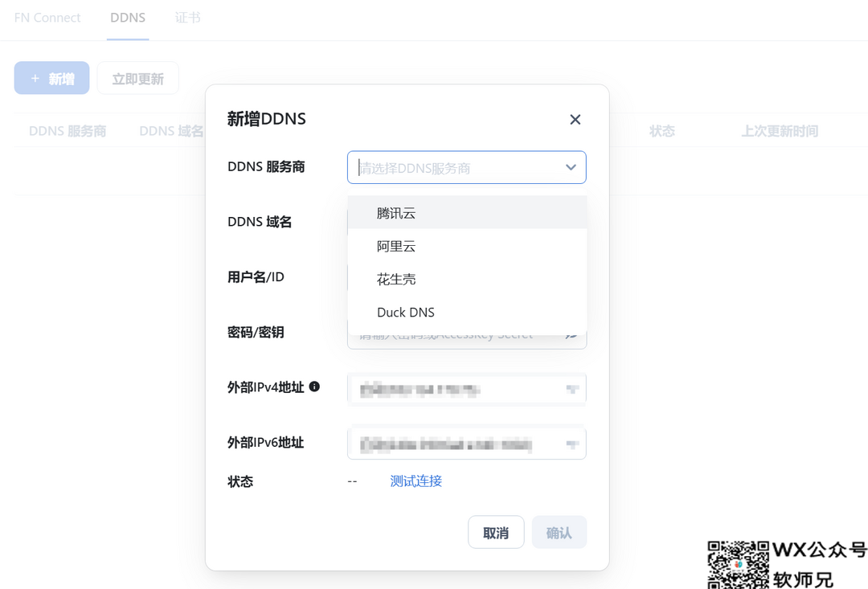Expand the 外部IPv6地址 dropdown arrow

pyautogui.click(x=572, y=444)
